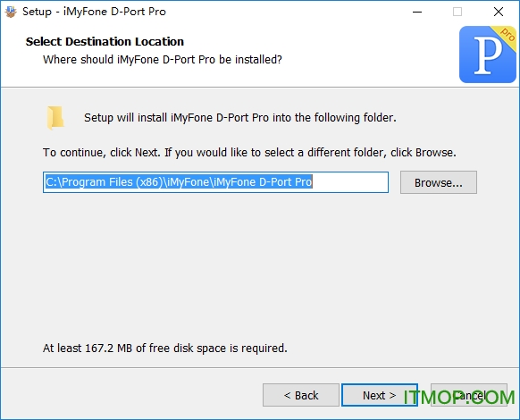The height and width of the screenshot is (420, 520).
Task: Click the 'Setup - iMyFone D-Port Pro' title bar
Action: pos(94,12)
